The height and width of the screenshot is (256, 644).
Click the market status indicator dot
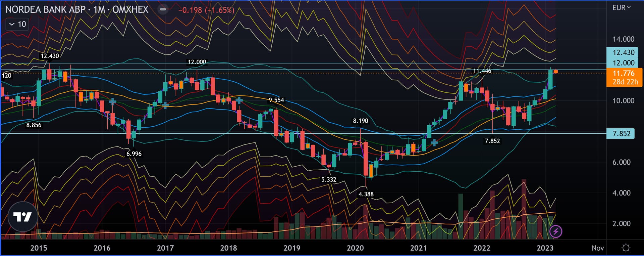(x=163, y=9)
